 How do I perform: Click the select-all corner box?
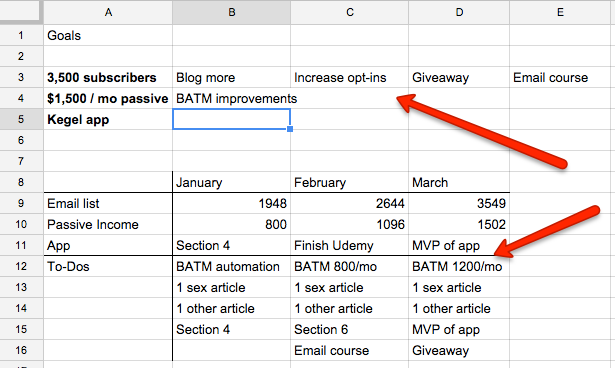[x=21, y=12]
